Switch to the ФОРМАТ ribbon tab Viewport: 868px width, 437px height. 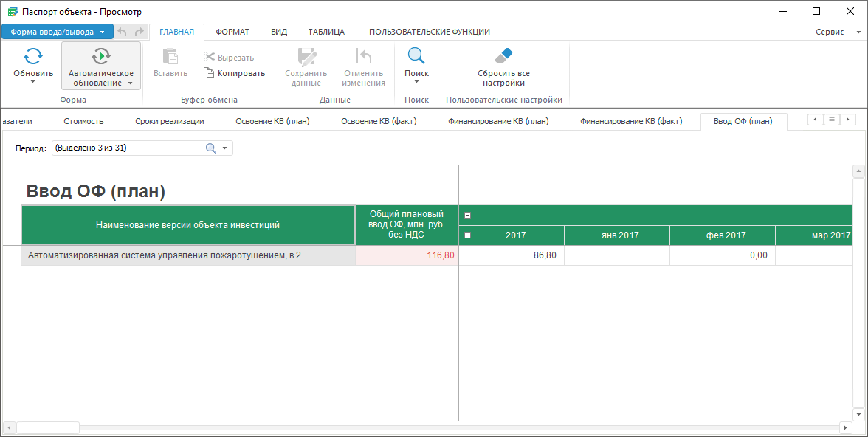coord(232,32)
